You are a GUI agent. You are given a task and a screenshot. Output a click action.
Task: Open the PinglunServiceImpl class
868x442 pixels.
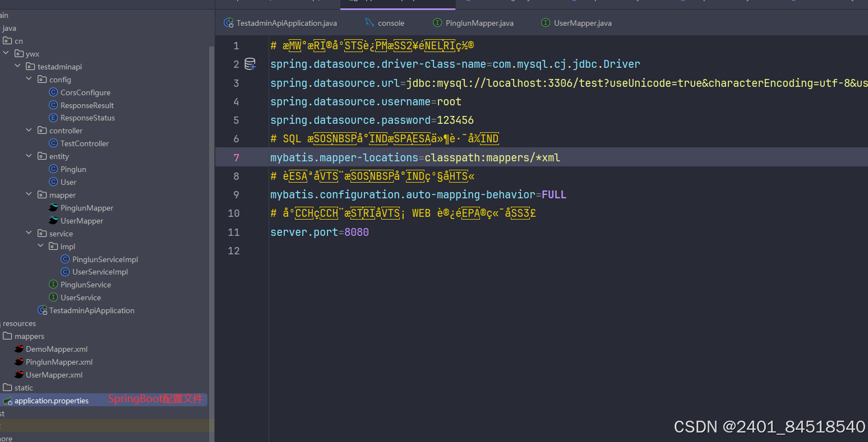(105, 259)
